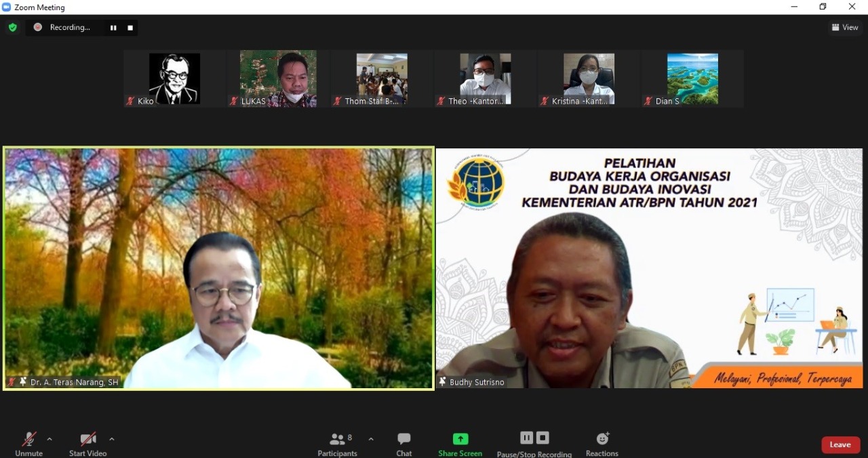
Task: Click the Dr. A. Teras Narang video tile
Action: click(218, 268)
